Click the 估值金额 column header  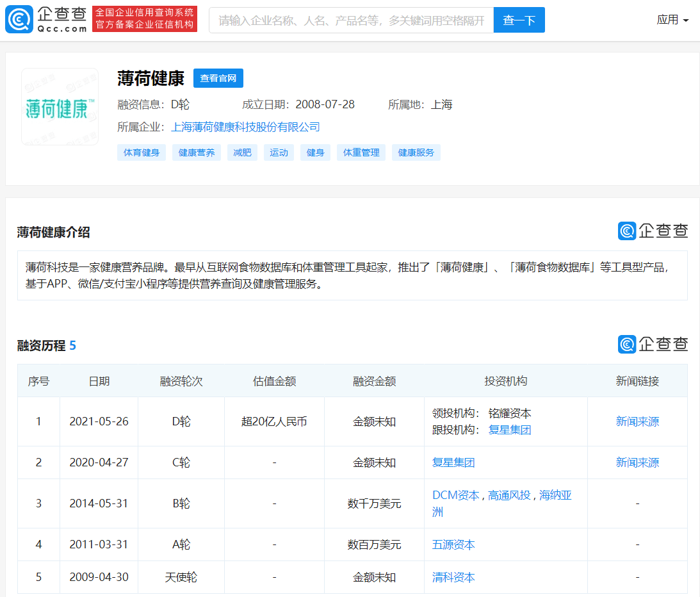pyautogui.click(x=274, y=381)
